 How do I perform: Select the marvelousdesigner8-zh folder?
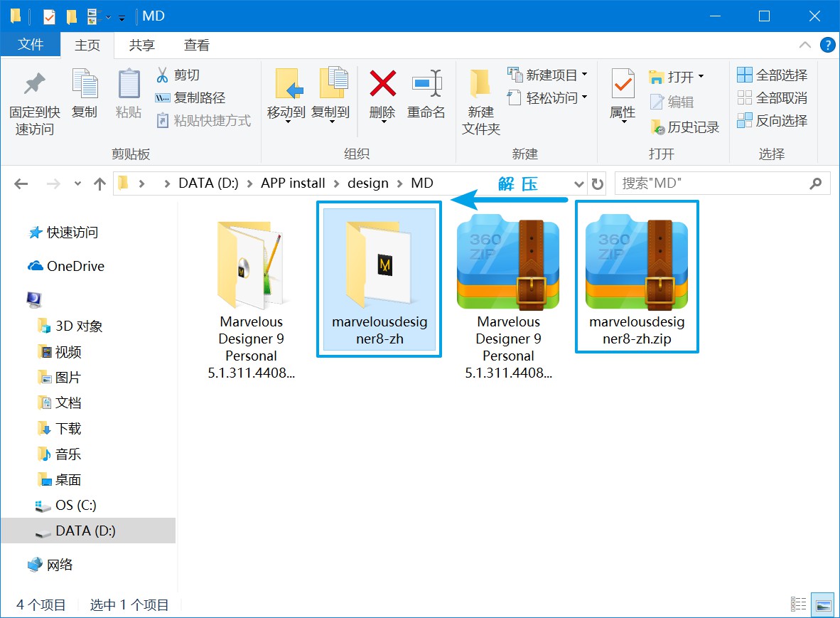click(x=379, y=279)
